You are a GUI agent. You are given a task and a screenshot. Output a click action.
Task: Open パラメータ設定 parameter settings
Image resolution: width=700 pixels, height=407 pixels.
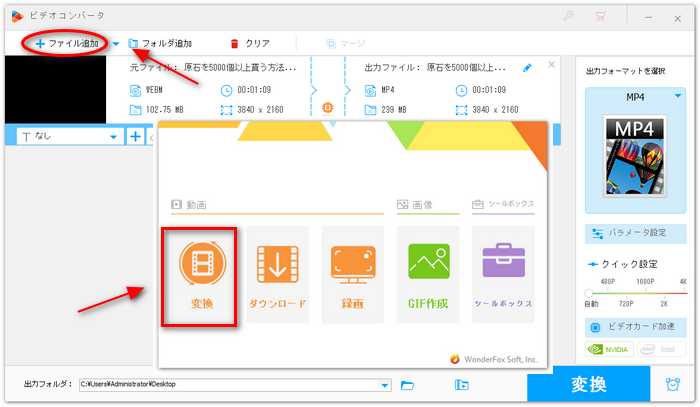point(635,233)
